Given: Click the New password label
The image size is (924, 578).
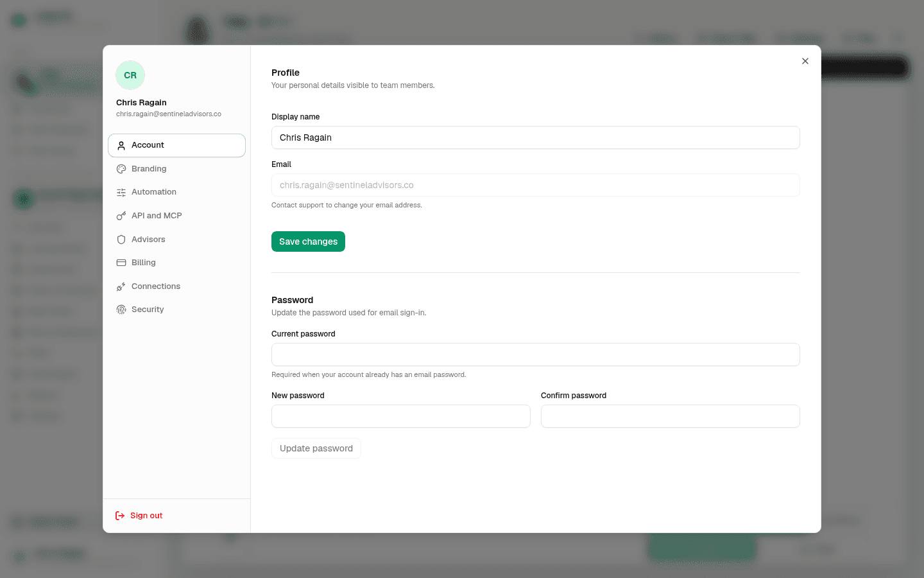Looking at the screenshot, I should 298,396.
